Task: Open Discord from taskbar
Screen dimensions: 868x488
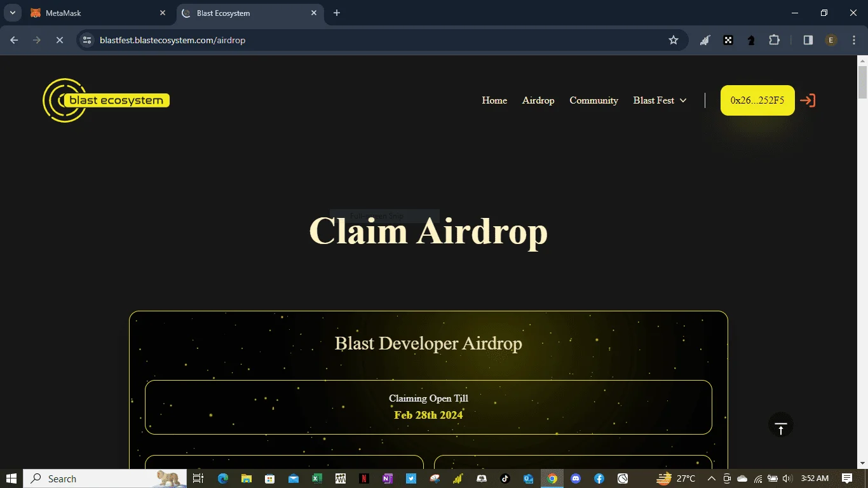Action: click(x=576, y=478)
